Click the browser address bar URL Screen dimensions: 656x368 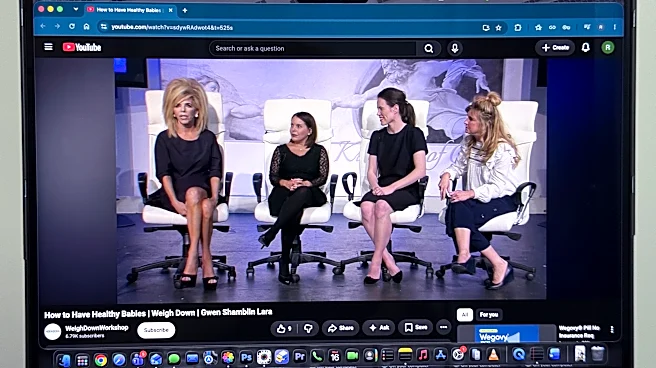click(172, 28)
